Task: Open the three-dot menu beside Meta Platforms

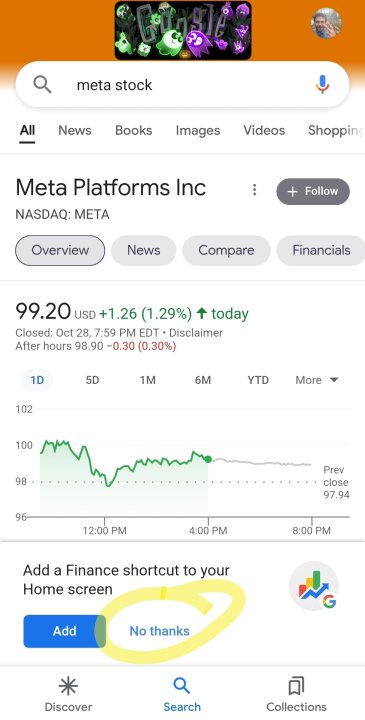Action: pos(254,190)
